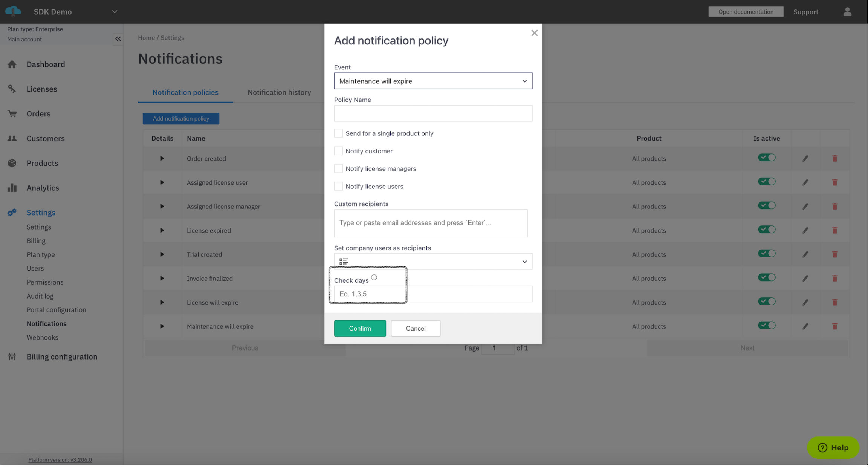Expand details for the Invoice finalized row
The height and width of the screenshot is (467, 868).
162,279
